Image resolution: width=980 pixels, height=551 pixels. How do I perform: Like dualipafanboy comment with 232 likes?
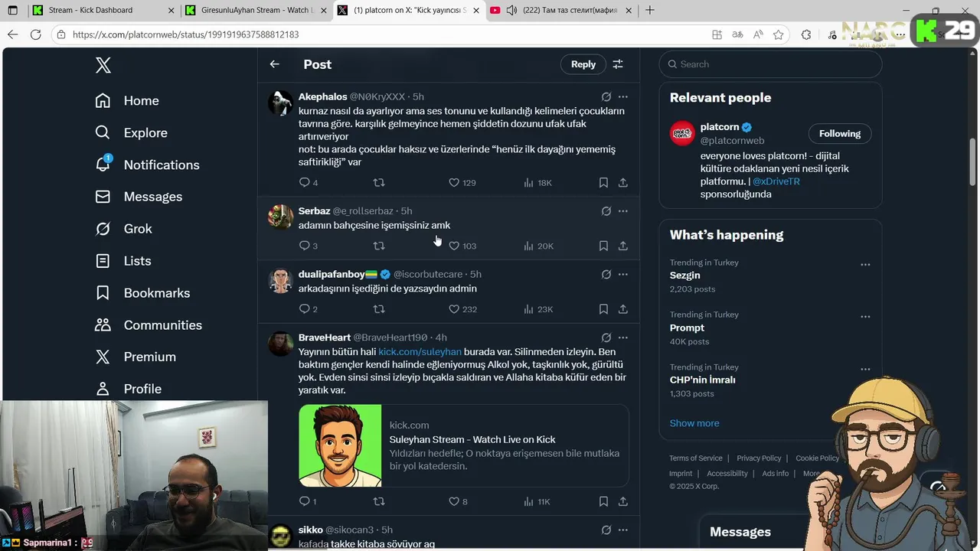pos(462,310)
